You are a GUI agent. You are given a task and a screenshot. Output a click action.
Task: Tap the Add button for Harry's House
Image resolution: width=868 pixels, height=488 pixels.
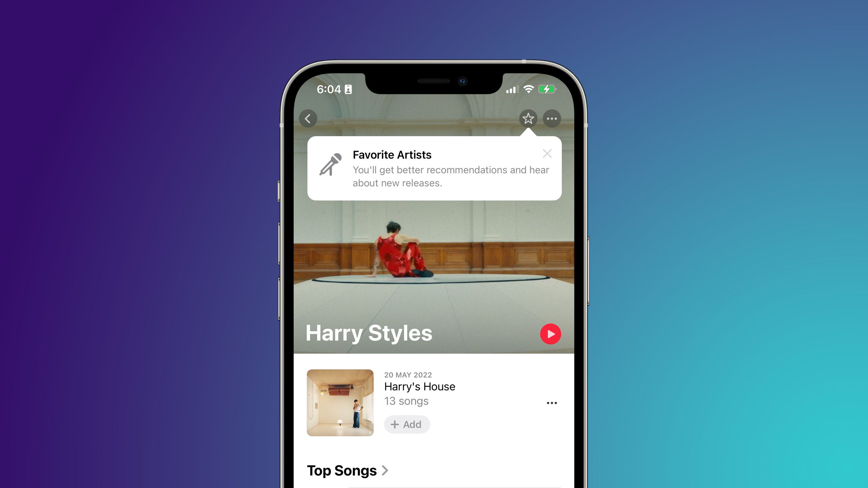pos(408,424)
